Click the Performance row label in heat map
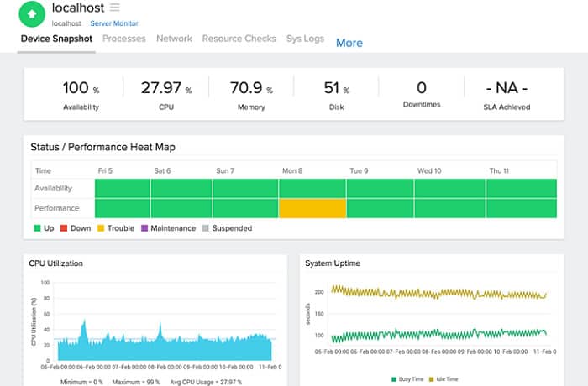Screen dimensions: 588x386 pyautogui.click(x=56, y=208)
